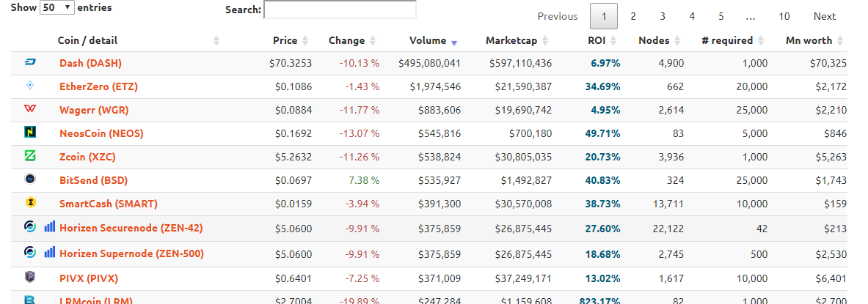Open the entries-per-page dropdown showing 50
This screenshot has width=868, height=304.
[57, 8]
